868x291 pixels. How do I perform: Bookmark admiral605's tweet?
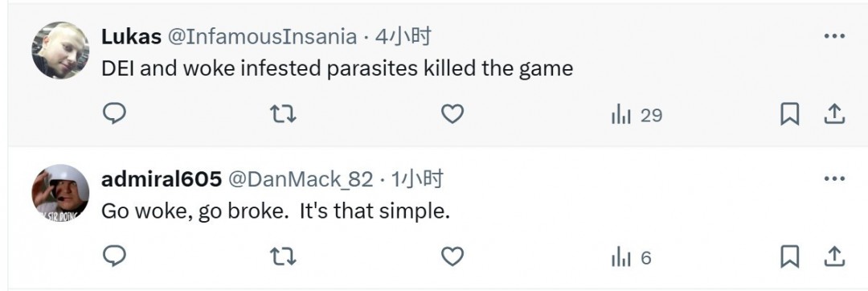pyautogui.click(x=789, y=257)
